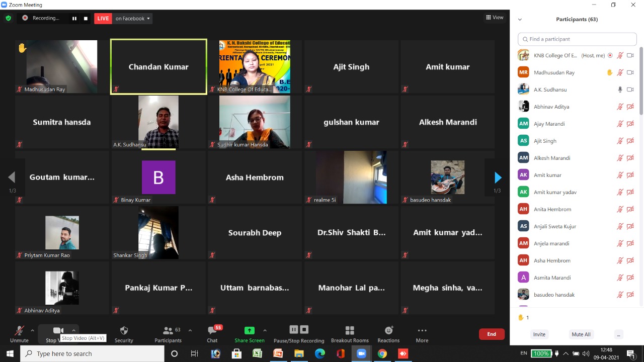
Task: Open Google Chrome from the taskbar
Action: click(382, 353)
